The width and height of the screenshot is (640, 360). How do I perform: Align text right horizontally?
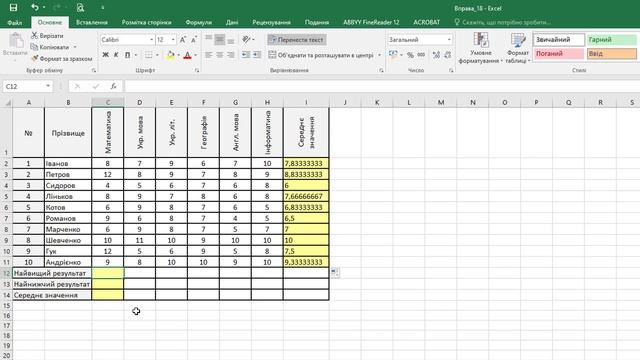click(x=231, y=55)
